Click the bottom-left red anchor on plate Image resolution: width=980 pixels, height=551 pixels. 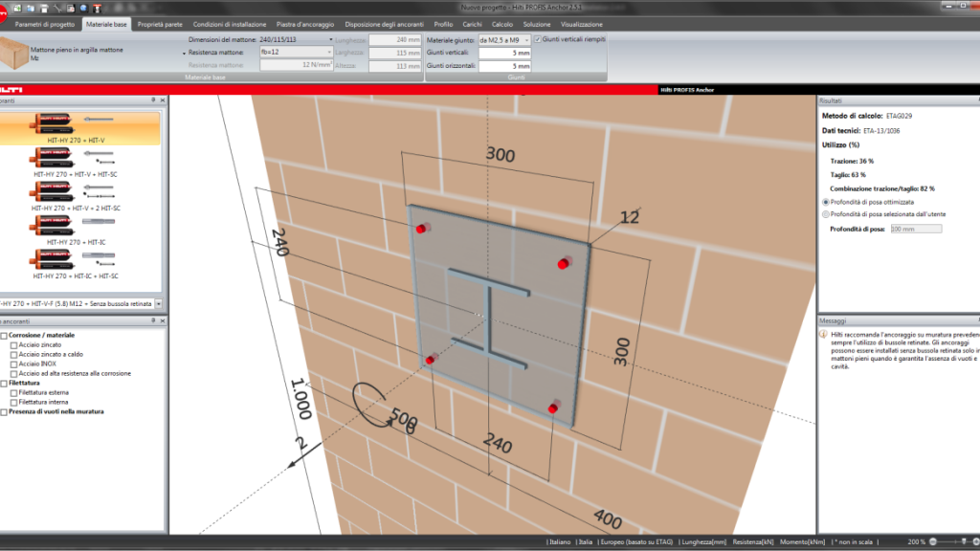(431, 360)
